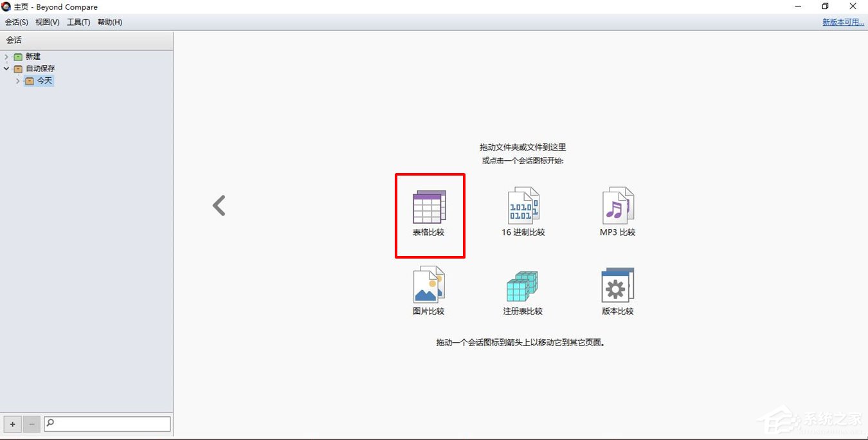868x440 pixels.
Task: Click the Beyond Compare title bar icon
Action: [6, 6]
